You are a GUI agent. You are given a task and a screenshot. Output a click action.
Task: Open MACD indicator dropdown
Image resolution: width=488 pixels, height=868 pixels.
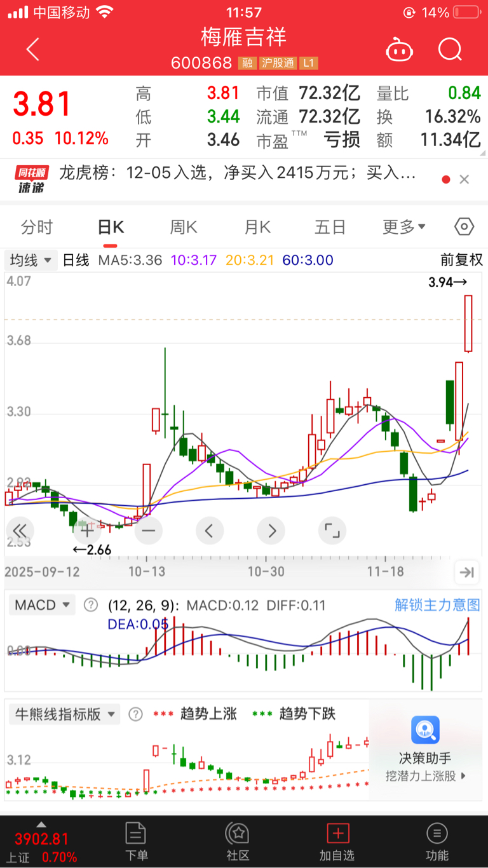coord(42,605)
